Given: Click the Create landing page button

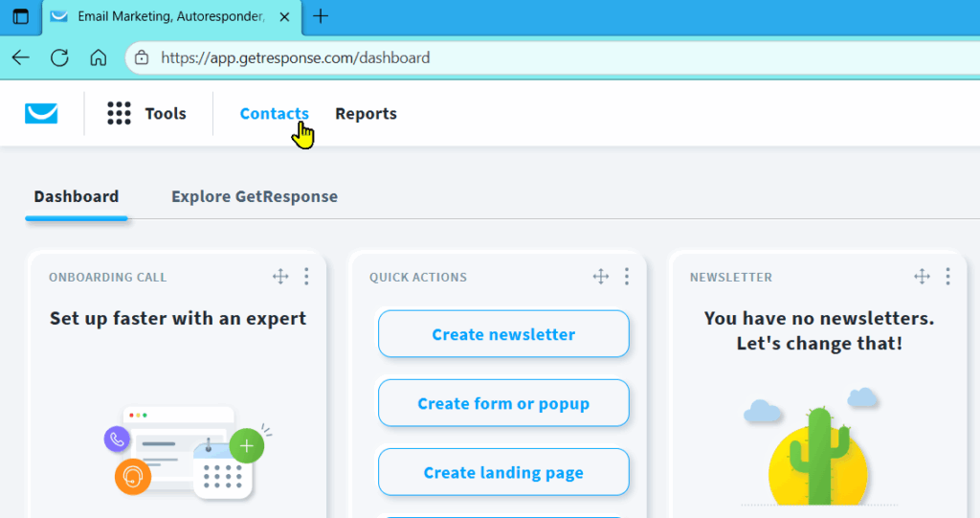Looking at the screenshot, I should (503, 472).
